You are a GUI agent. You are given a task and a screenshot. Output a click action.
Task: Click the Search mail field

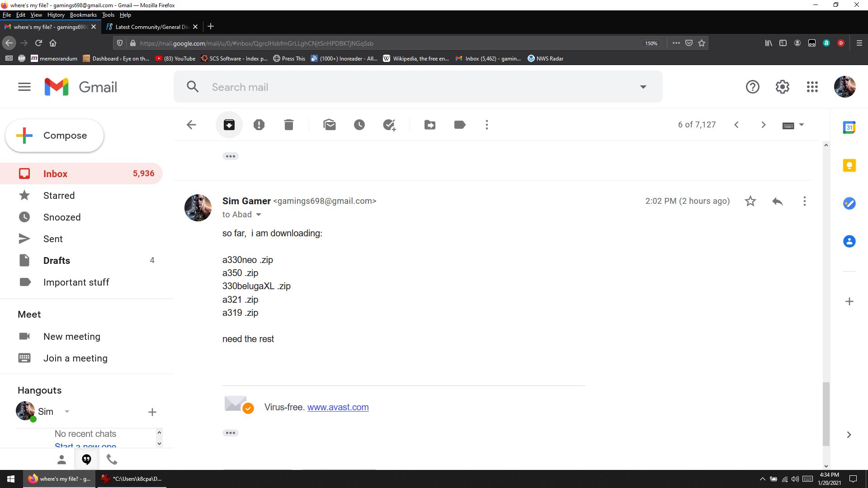click(x=407, y=87)
